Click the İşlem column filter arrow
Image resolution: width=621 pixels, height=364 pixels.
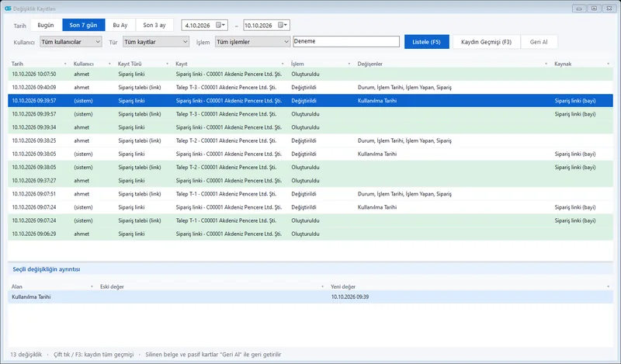349,64
